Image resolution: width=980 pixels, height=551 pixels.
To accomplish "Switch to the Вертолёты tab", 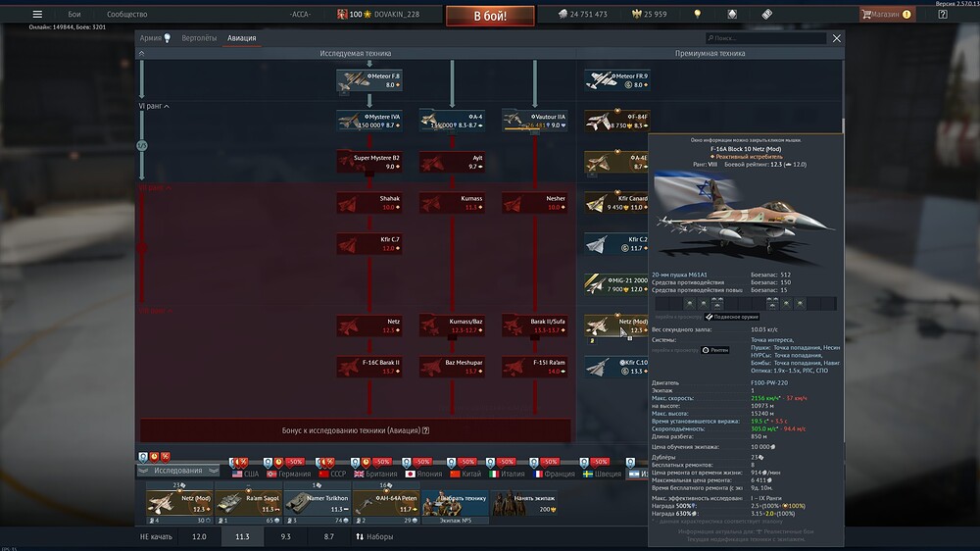I will click(x=199, y=38).
